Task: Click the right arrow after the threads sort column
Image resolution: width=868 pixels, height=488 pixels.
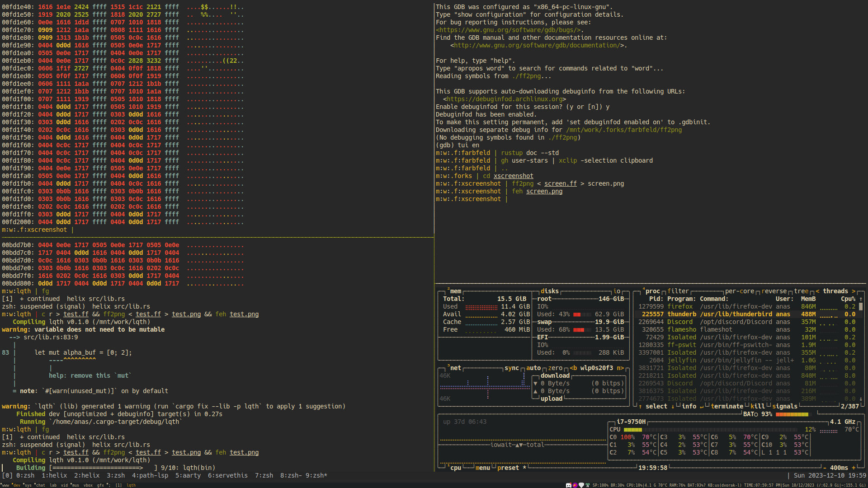Action: [x=854, y=291]
